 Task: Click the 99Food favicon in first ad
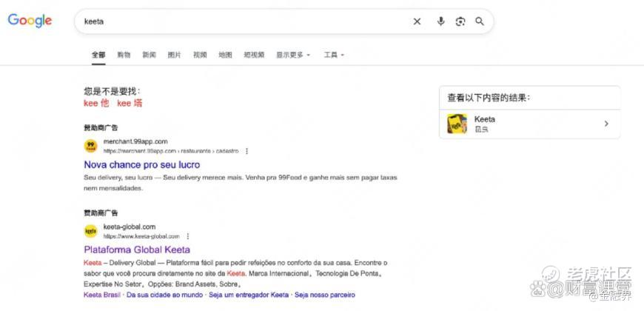coord(91,146)
